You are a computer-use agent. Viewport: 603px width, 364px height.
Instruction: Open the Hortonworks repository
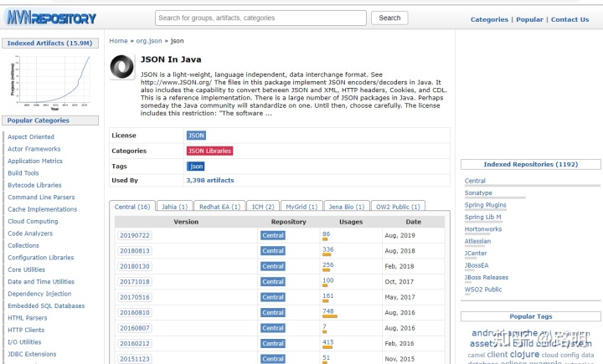pyautogui.click(x=483, y=228)
